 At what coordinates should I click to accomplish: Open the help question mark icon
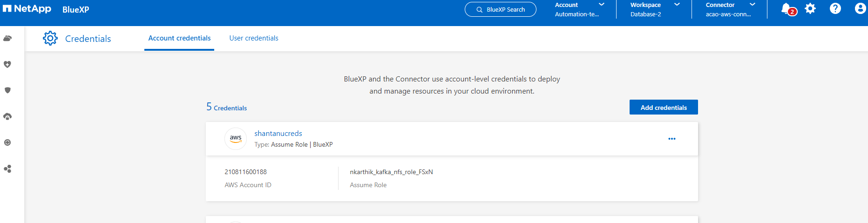[x=835, y=9]
